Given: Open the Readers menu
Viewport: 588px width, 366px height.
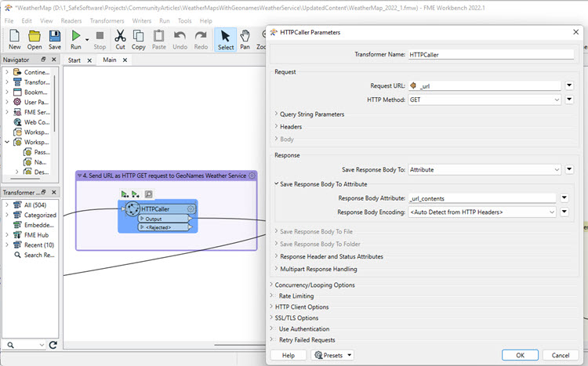Looking at the screenshot, I should point(71,21).
